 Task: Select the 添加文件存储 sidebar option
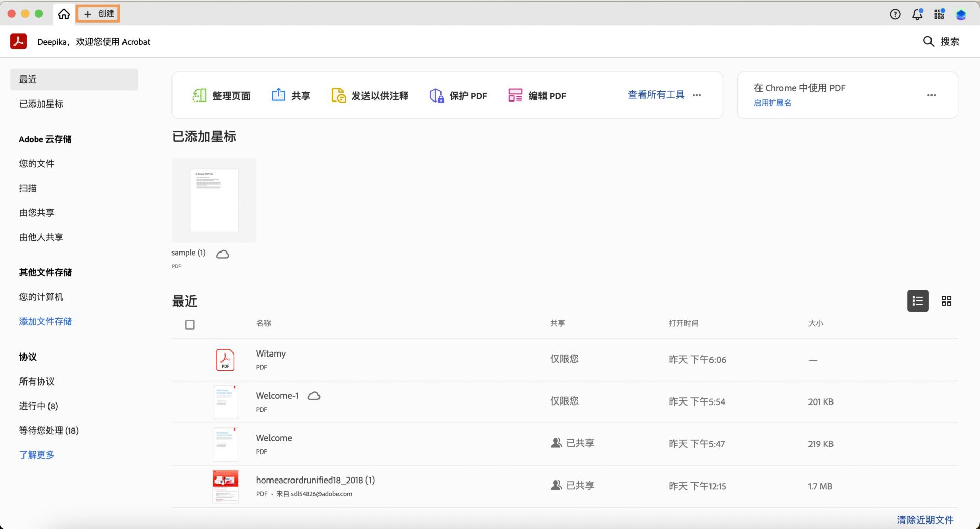45,321
